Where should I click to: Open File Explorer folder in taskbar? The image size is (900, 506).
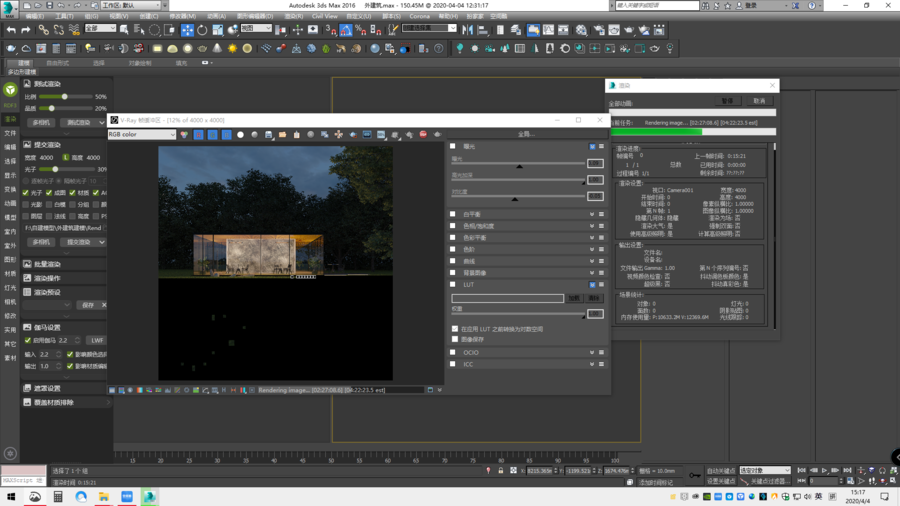pyautogui.click(x=104, y=497)
